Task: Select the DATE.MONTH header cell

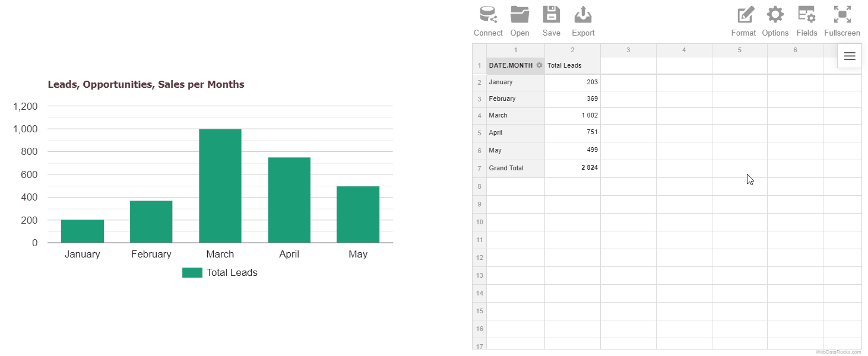Action: tap(515, 65)
